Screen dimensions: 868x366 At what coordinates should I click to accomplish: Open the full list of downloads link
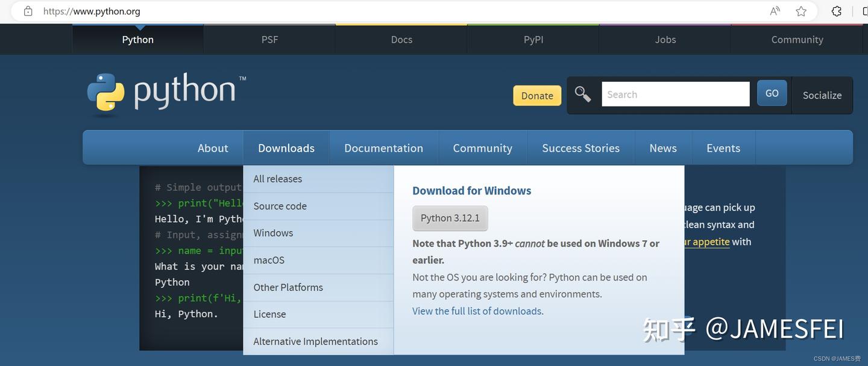coord(477,311)
